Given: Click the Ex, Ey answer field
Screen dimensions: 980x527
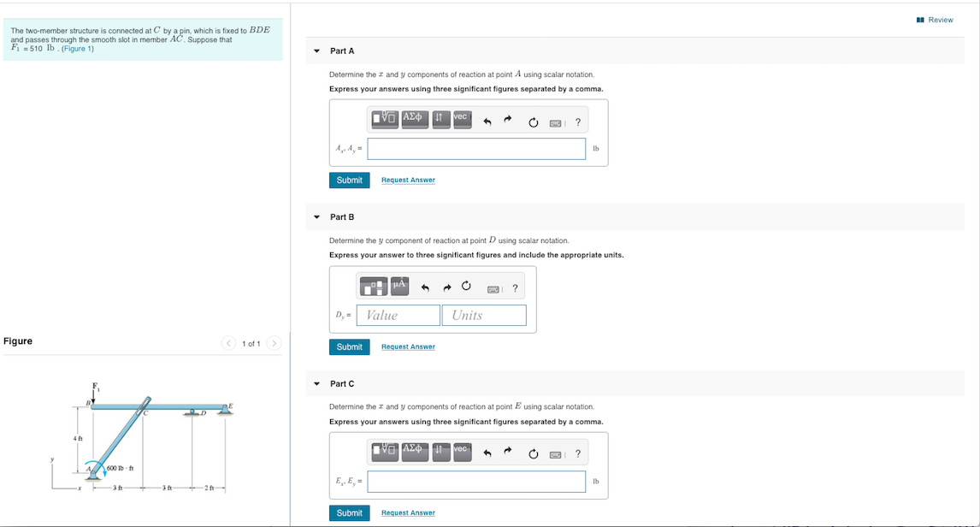Looking at the screenshot, I should point(476,482).
